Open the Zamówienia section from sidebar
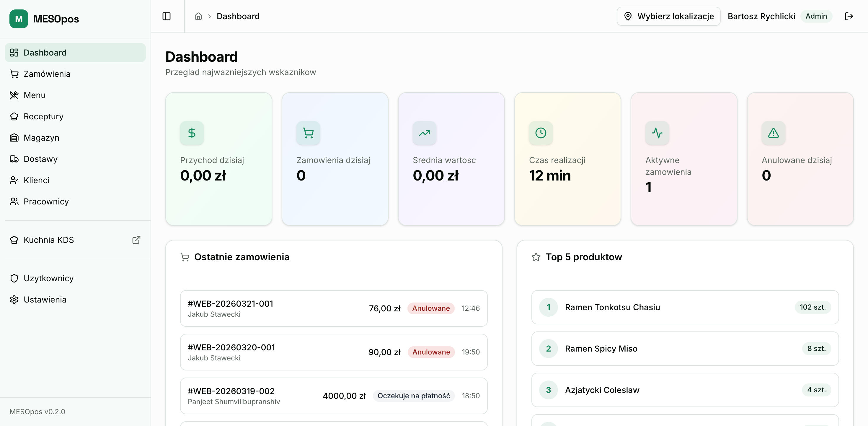This screenshot has width=868, height=426. (x=47, y=74)
